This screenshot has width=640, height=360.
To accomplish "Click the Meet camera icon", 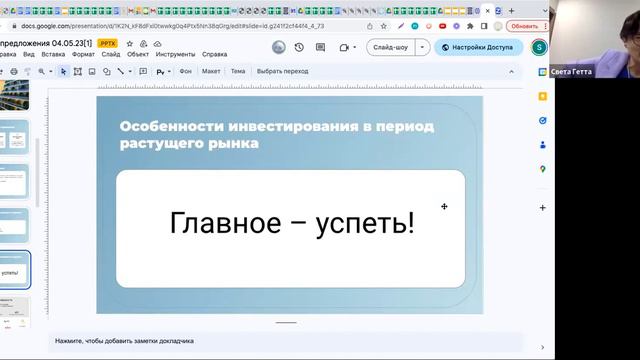I will 344,47.
